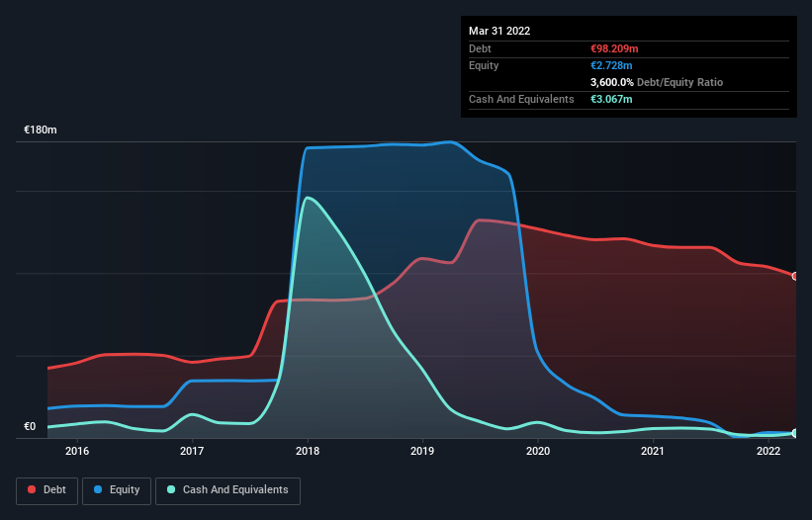Click the Cash endpoint marker at 2022
812x520 pixels.
tap(795, 433)
